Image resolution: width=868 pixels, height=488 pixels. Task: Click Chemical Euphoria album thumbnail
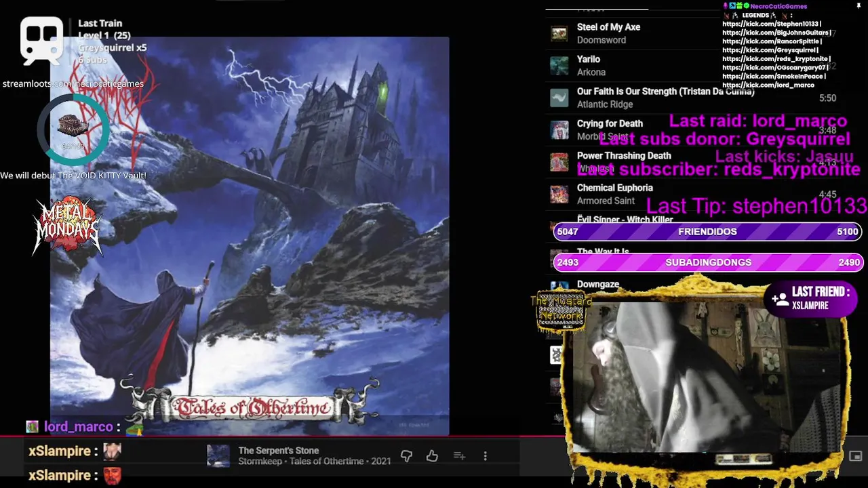[559, 195]
